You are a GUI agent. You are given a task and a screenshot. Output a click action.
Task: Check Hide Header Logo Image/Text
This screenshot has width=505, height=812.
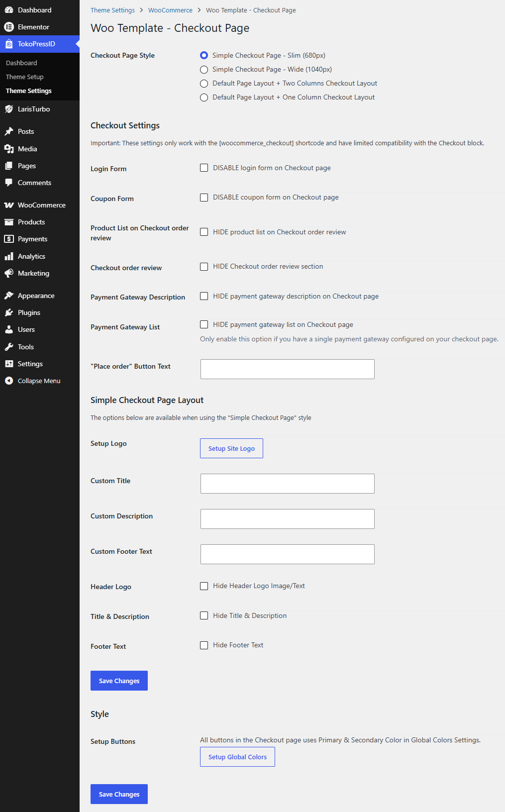click(x=204, y=586)
